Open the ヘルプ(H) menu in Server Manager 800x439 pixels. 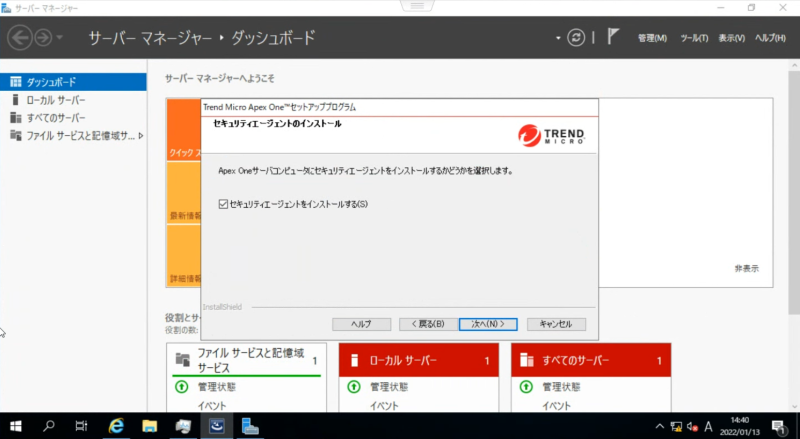click(x=770, y=38)
